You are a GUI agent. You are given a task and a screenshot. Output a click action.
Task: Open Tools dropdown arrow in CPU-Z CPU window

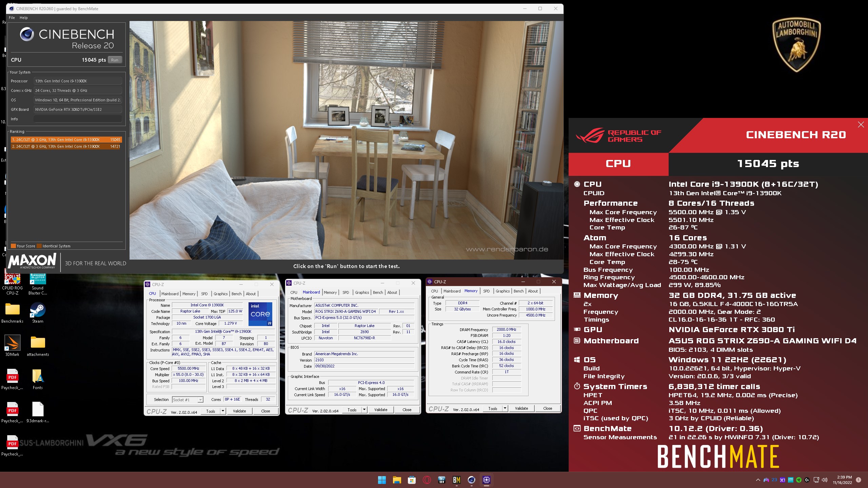pos(223,411)
